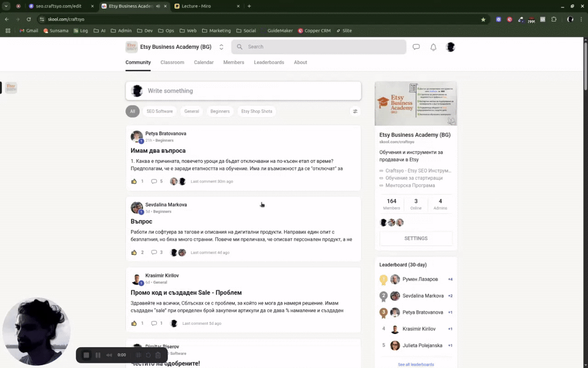
Task: Open comments on Petya Bratovanova's post
Action: click(x=154, y=181)
